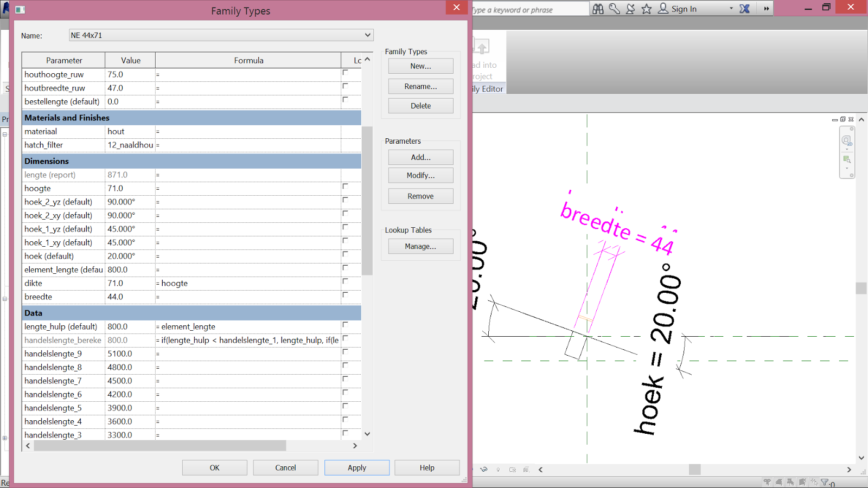This screenshot has height=488, width=868.
Task: Click the view control bar icon next to the lightbulb
Action: click(513, 470)
